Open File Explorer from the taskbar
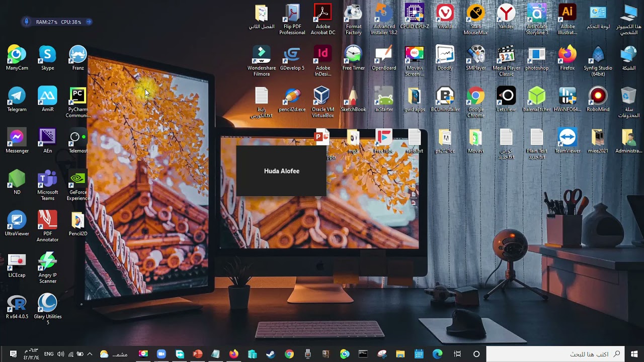 (x=400, y=354)
